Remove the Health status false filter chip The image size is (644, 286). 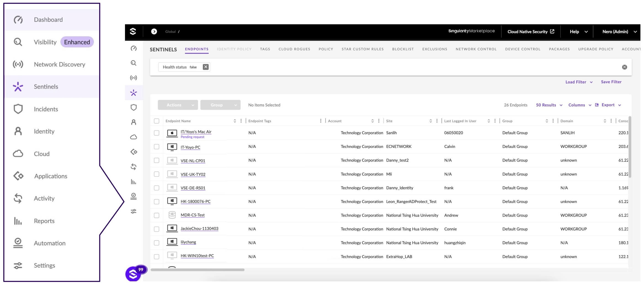coord(206,67)
